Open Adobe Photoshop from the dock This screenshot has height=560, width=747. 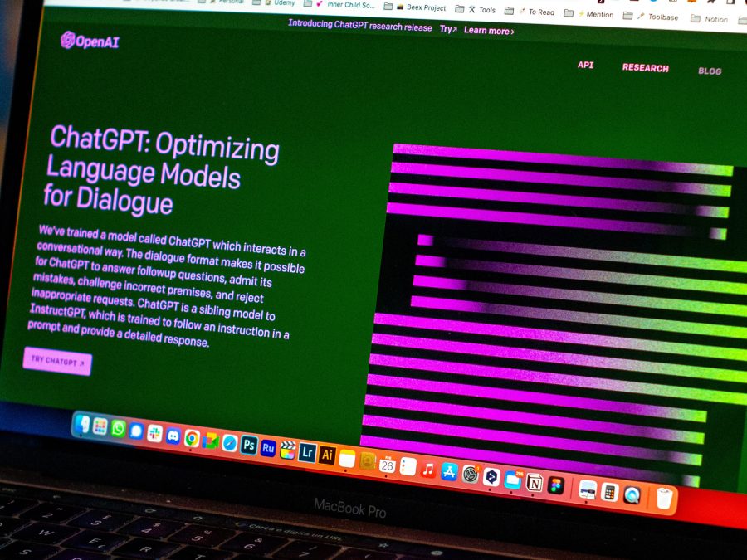pyautogui.click(x=249, y=446)
